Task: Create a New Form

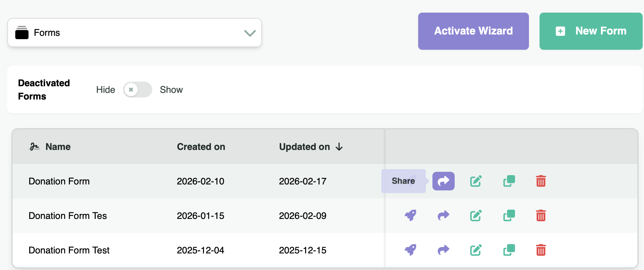Action: 591,31
